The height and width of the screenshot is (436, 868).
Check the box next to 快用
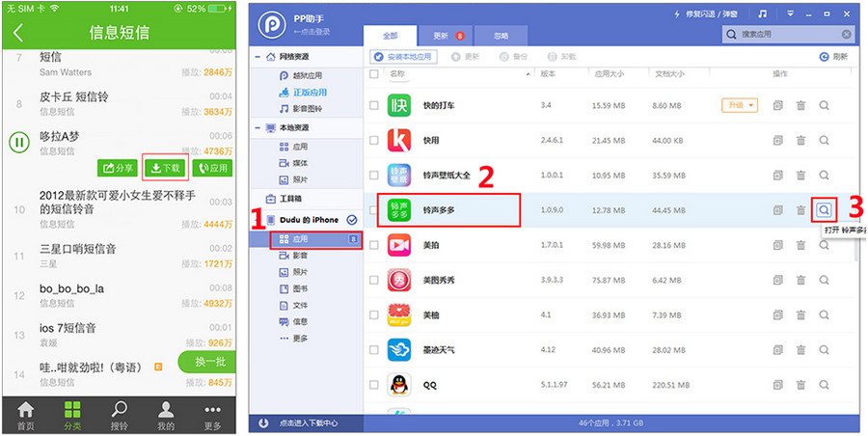(x=374, y=140)
